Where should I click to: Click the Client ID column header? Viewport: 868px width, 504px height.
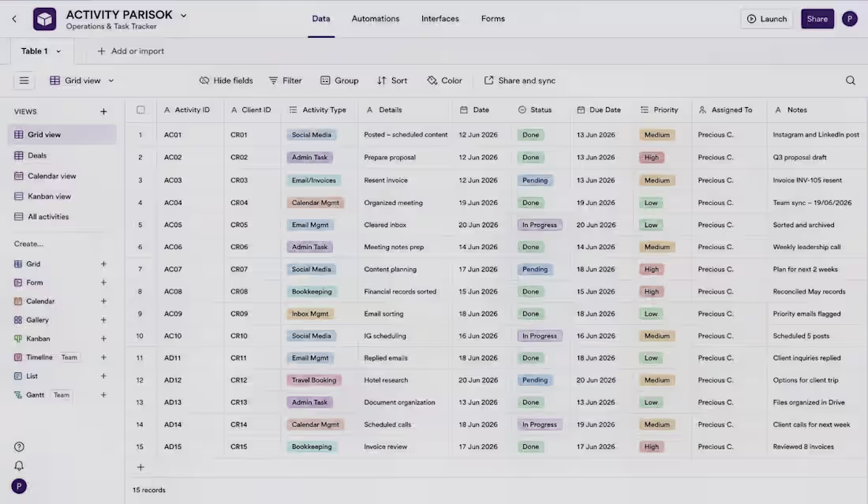[x=253, y=110]
